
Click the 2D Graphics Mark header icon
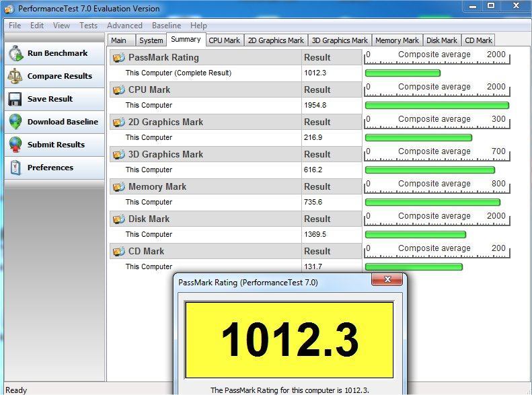coord(119,122)
